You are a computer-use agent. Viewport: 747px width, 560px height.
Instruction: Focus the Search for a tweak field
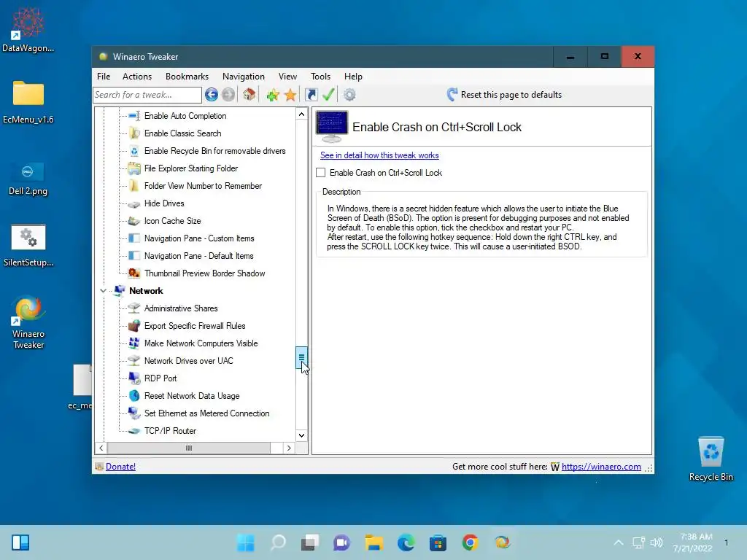coord(147,95)
